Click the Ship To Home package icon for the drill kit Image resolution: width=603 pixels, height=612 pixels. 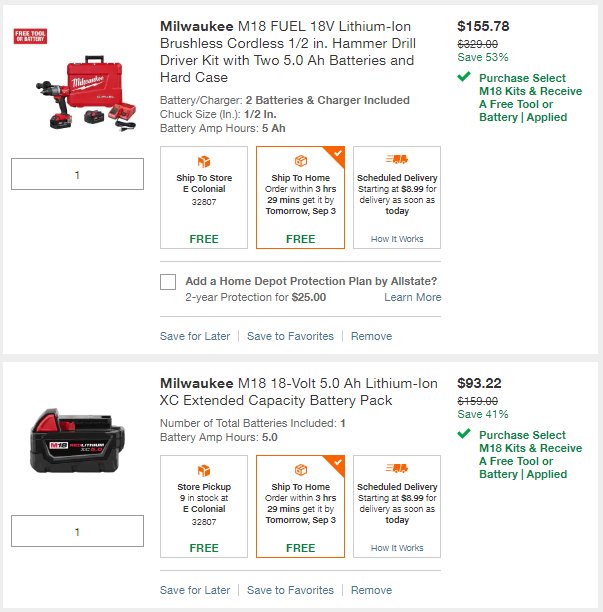point(301,160)
